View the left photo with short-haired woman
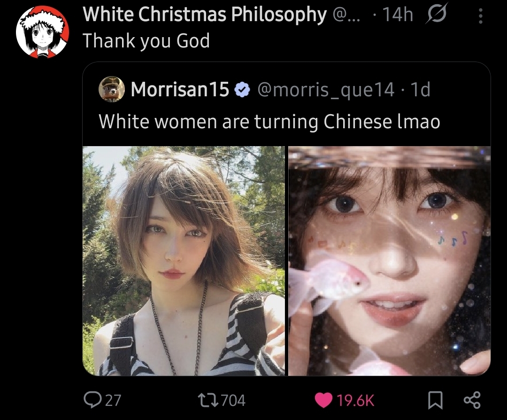 point(184,261)
